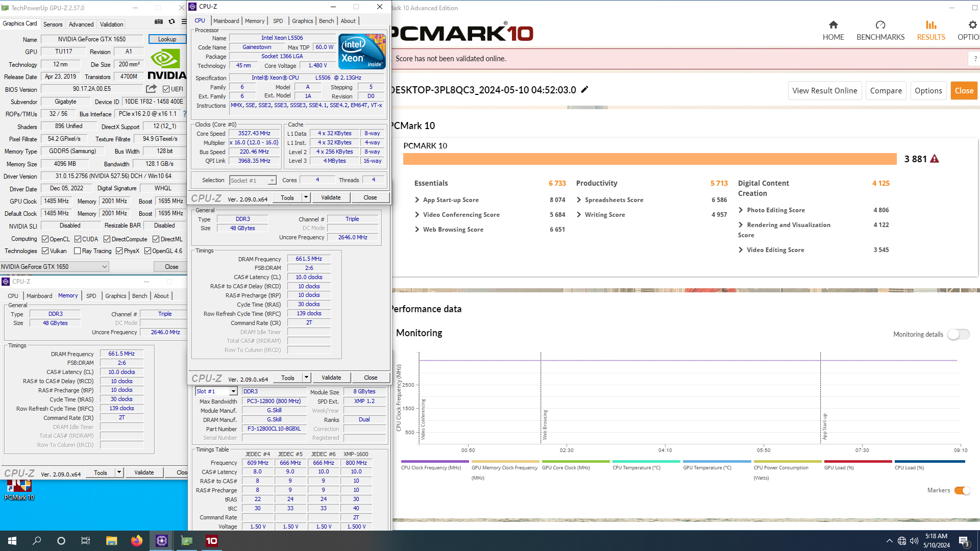Open Bench tab in top CPU-Z window
Image resolution: width=980 pixels, height=551 pixels.
[x=327, y=21]
